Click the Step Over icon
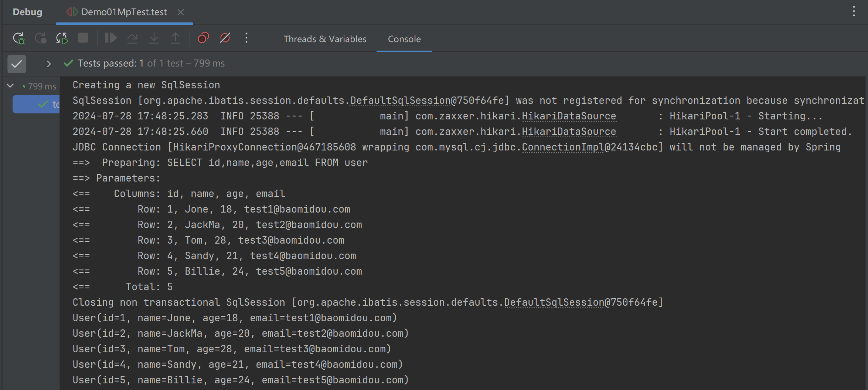 click(x=132, y=38)
